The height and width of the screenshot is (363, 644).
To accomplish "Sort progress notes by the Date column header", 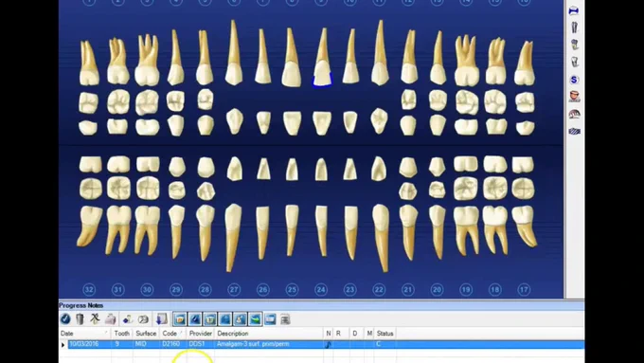I will point(85,334).
